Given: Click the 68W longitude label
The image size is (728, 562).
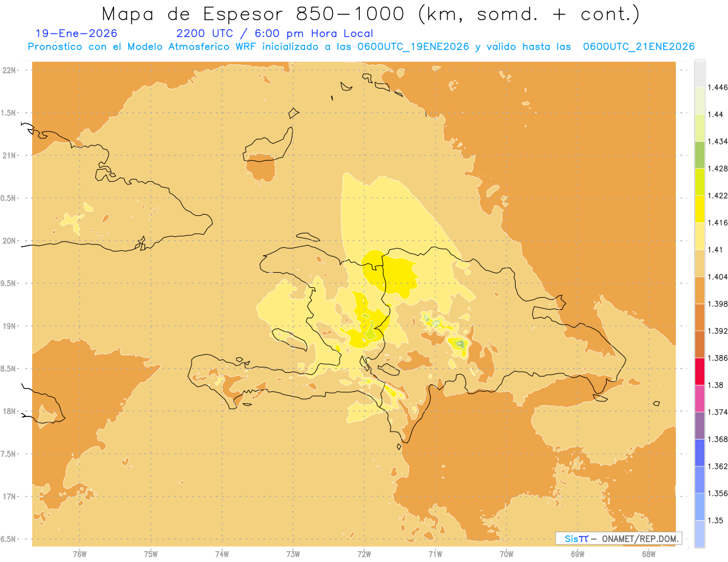Looking at the screenshot, I should coord(649,554).
